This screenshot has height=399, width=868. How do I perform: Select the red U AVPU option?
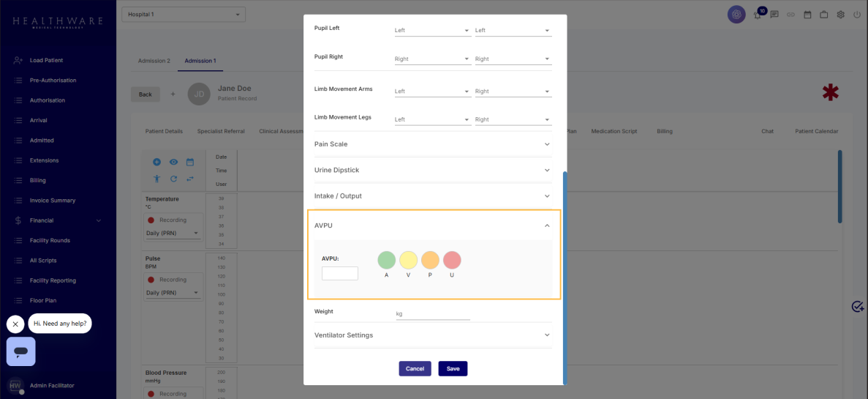(452, 260)
